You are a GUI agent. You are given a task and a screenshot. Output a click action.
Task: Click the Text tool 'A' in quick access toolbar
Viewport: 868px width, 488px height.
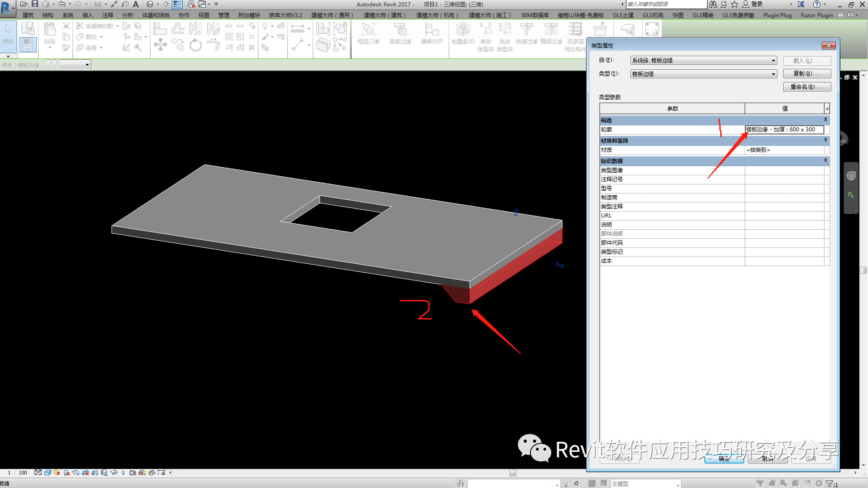(136, 4)
